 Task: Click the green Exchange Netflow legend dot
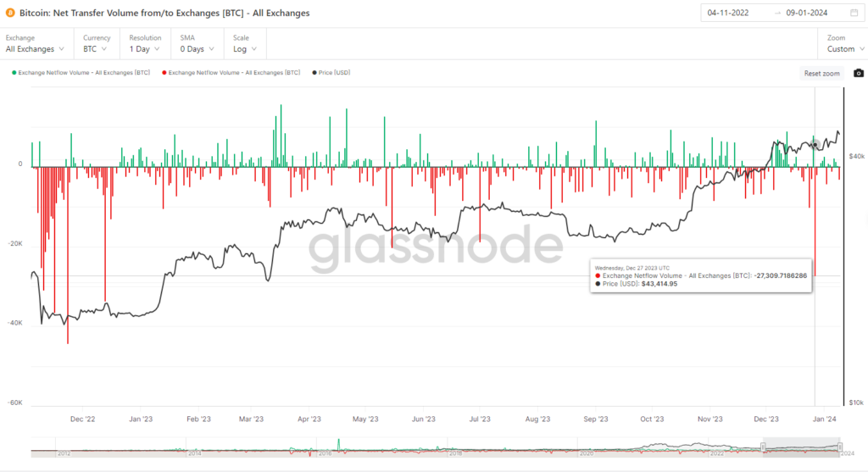coord(14,73)
